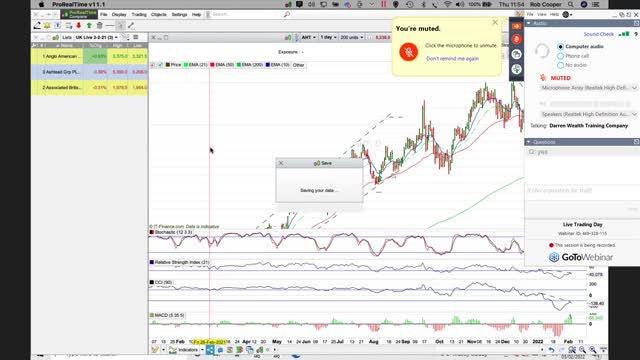Toggle the second checkbox left of Price
Screen dimensions: 640x360
160,65
